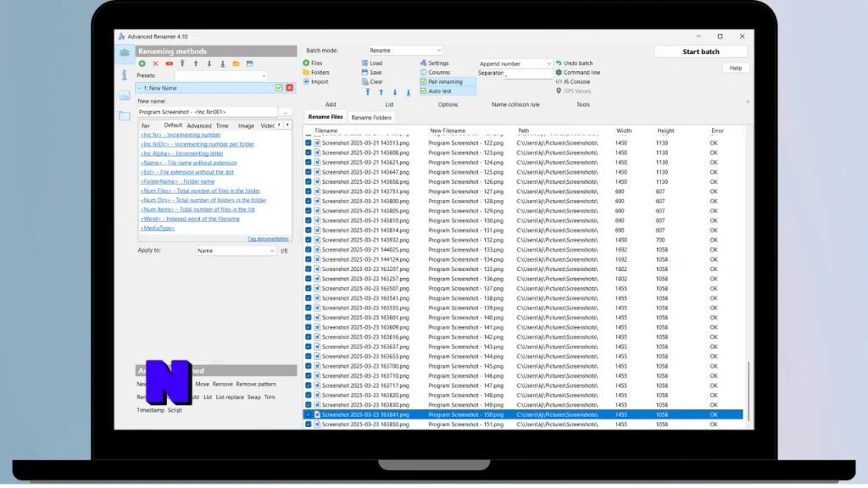Click the orange clear all methods icon
This screenshot has width=868, height=488.
click(x=169, y=64)
